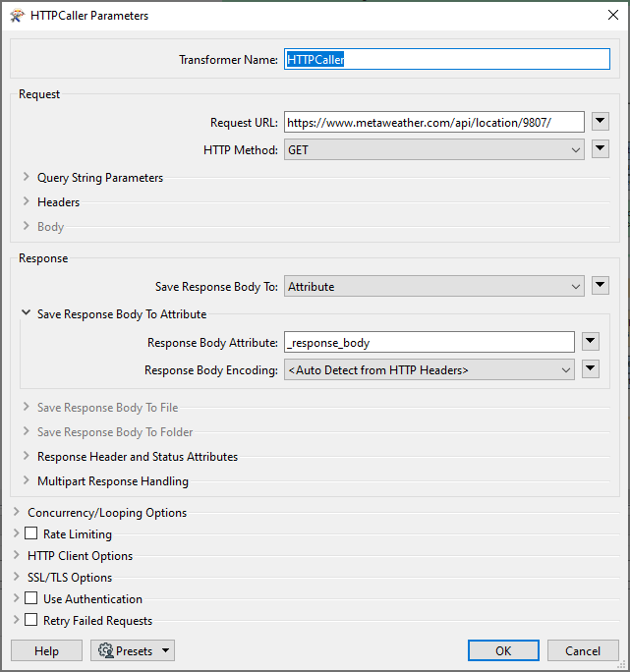630x672 pixels.
Task: Collapse the Save Response Body To Attribute section
Action: pos(27,312)
